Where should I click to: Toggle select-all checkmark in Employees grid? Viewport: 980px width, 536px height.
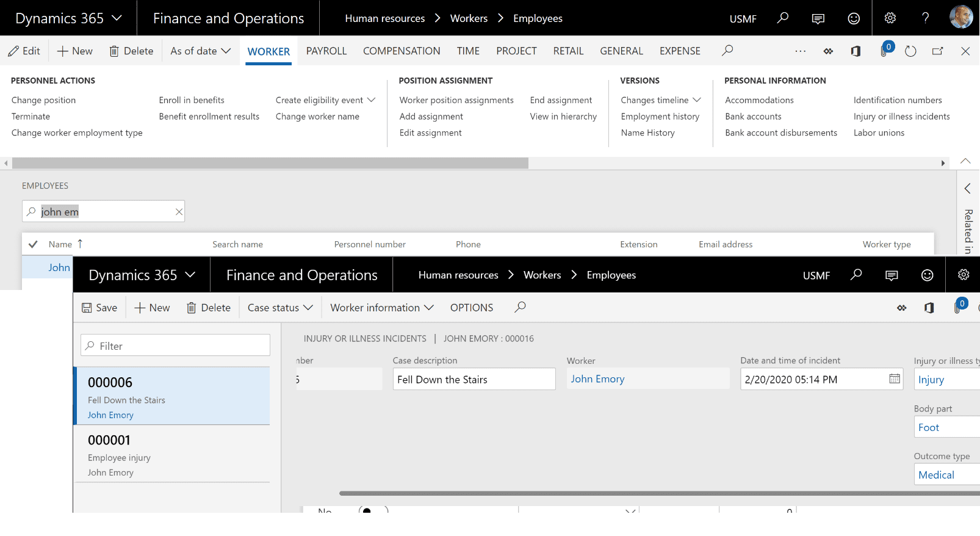(33, 244)
